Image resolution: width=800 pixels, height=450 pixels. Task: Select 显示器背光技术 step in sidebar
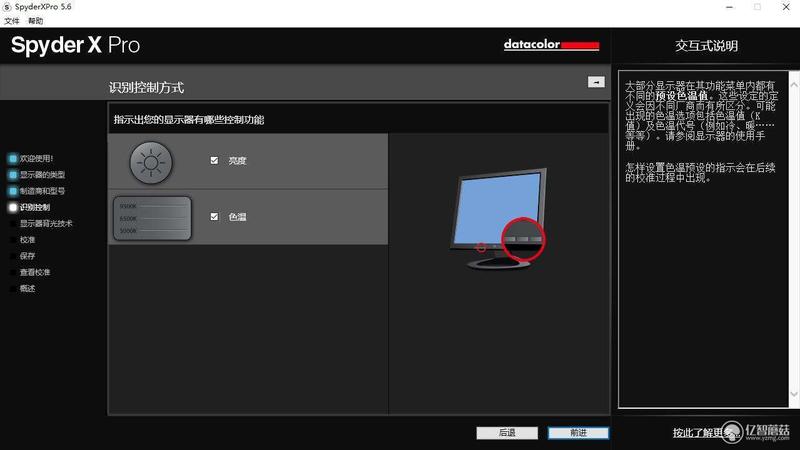[x=46, y=223]
